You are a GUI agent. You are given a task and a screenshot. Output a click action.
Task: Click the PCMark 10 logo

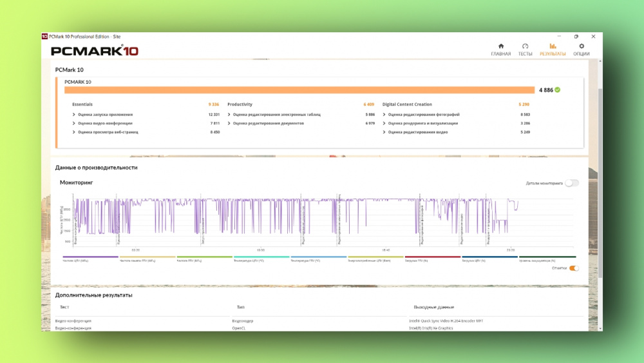click(94, 51)
